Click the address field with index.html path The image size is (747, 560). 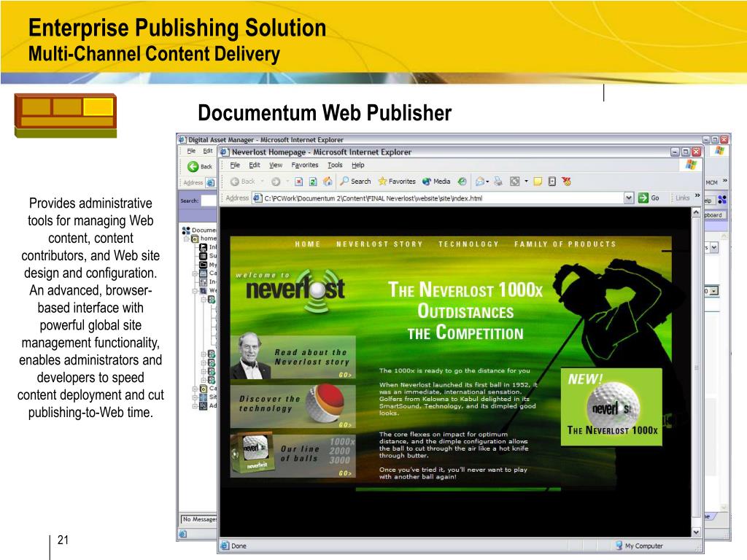pos(438,198)
